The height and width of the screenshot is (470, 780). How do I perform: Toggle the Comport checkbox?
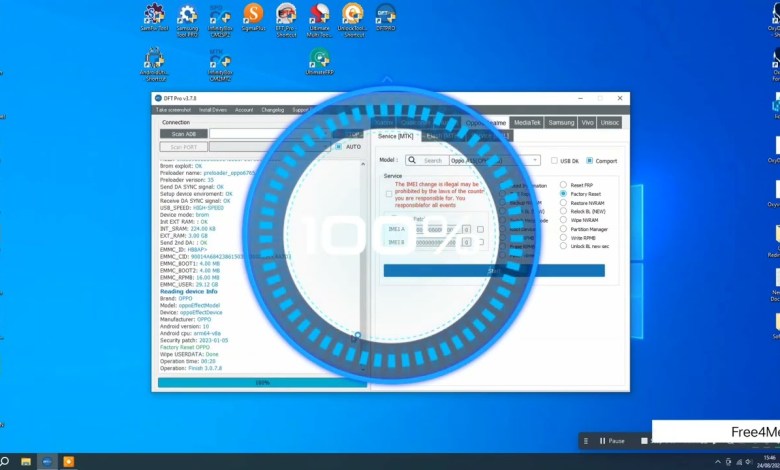coord(590,160)
